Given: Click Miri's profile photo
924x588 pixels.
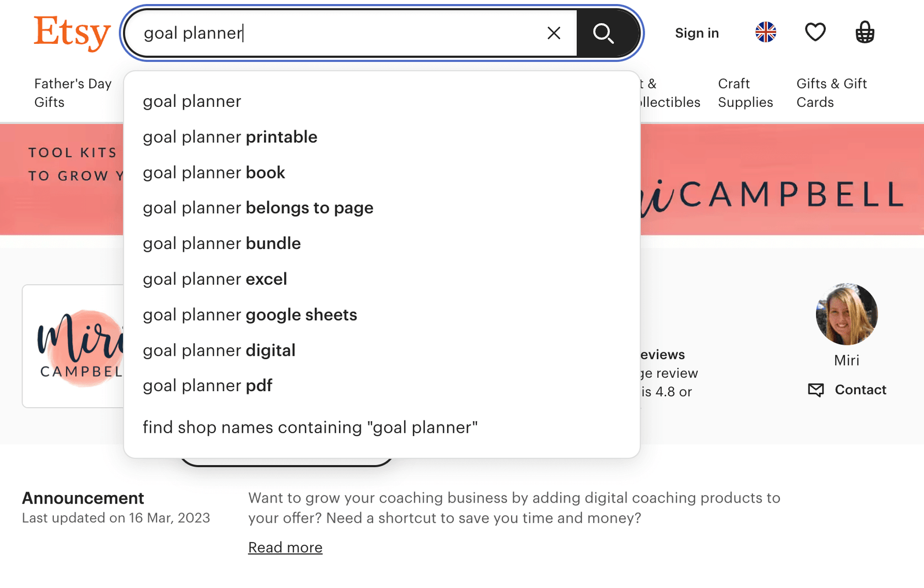Looking at the screenshot, I should [847, 314].
